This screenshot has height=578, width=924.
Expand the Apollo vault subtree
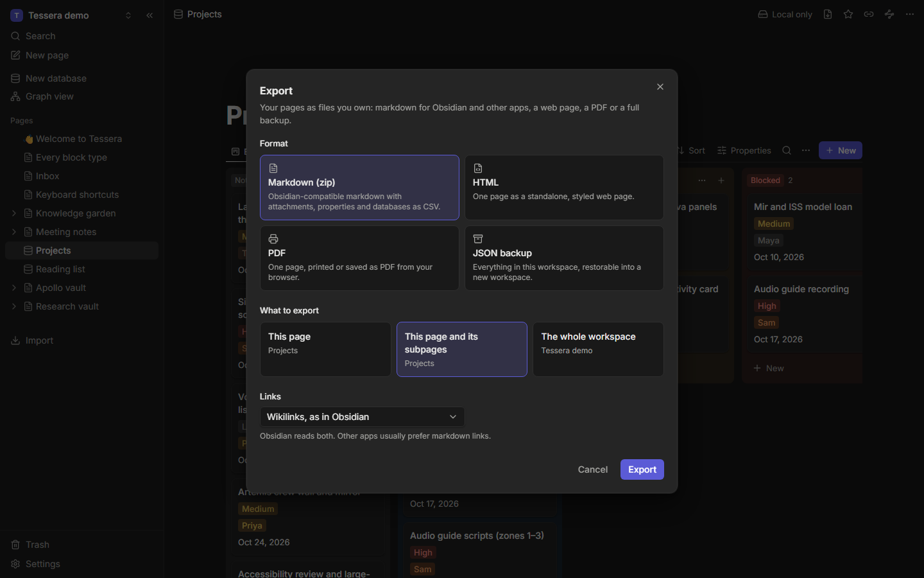pyautogui.click(x=14, y=288)
